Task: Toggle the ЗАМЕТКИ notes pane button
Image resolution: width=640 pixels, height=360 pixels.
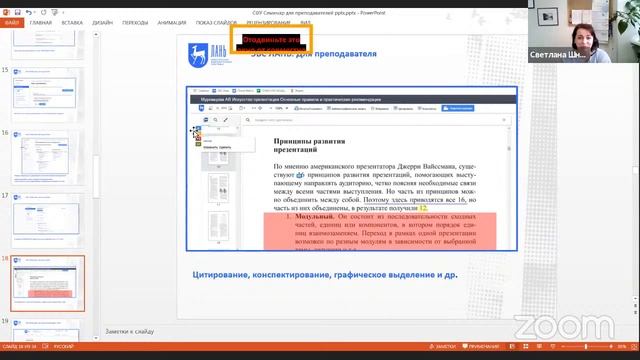Action: (x=442, y=347)
